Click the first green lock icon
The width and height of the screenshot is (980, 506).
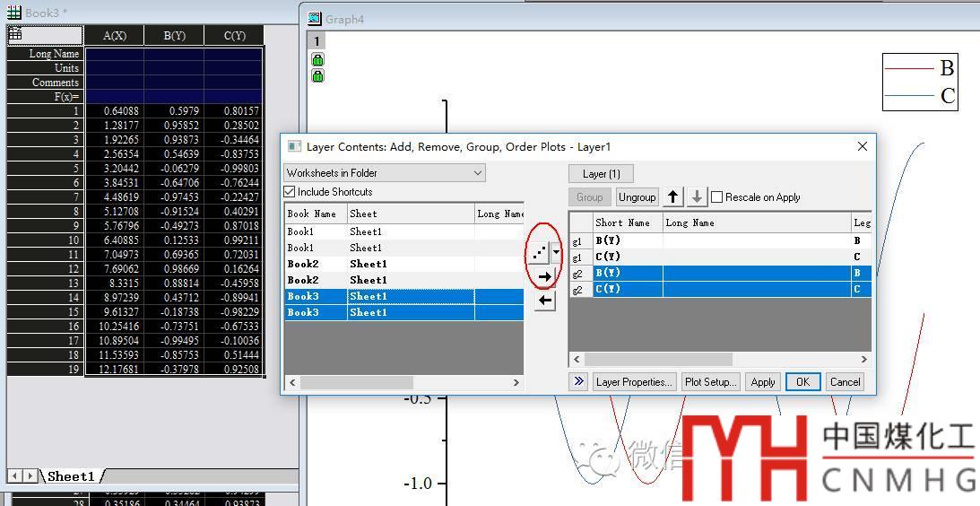click(x=317, y=59)
